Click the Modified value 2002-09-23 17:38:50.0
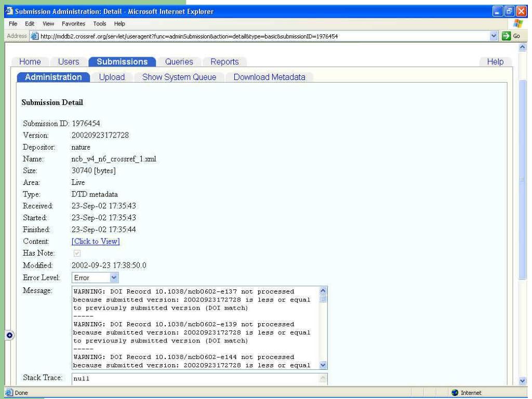 click(x=109, y=265)
